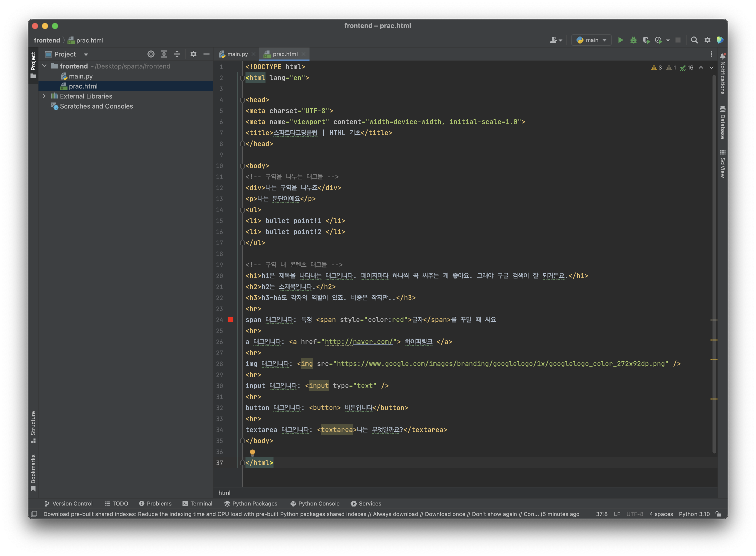
Task: Toggle read-only lock in status bar
Action: coord(718,514)
